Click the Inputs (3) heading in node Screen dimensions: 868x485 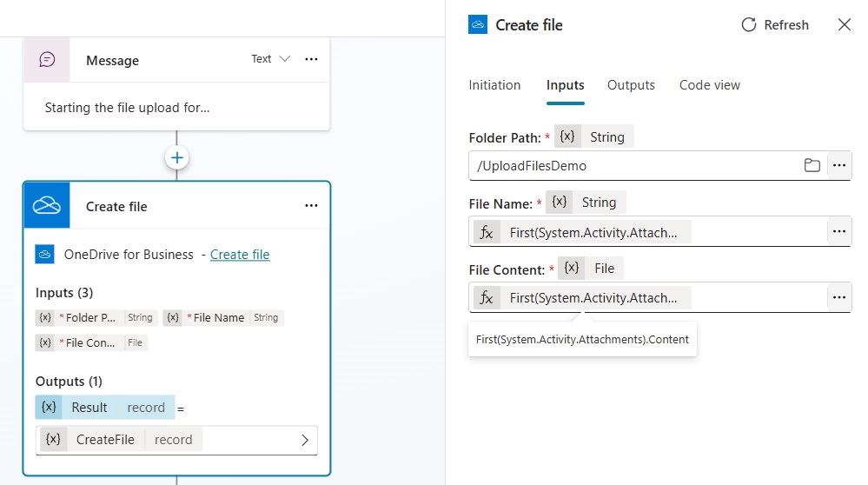point(64,292)
